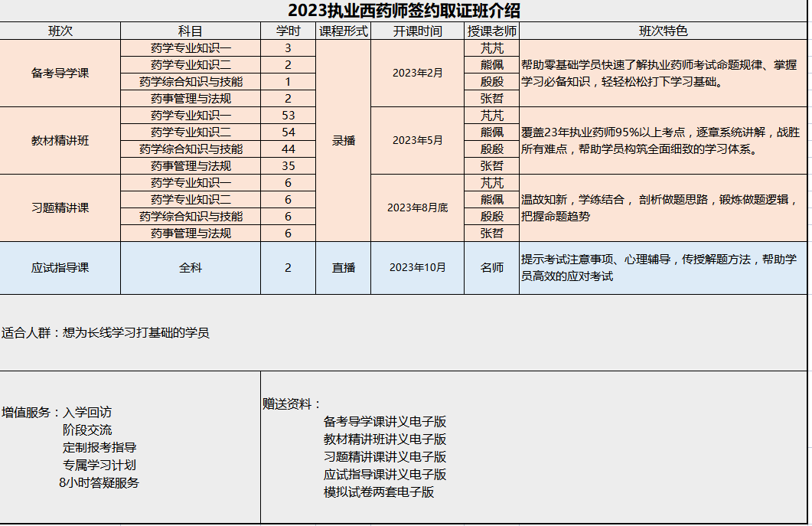Image resolution: width=812 pixels, height=526 pixels.
Task: Select the 教材精讲班 merged cell
Action: [60, 141]
